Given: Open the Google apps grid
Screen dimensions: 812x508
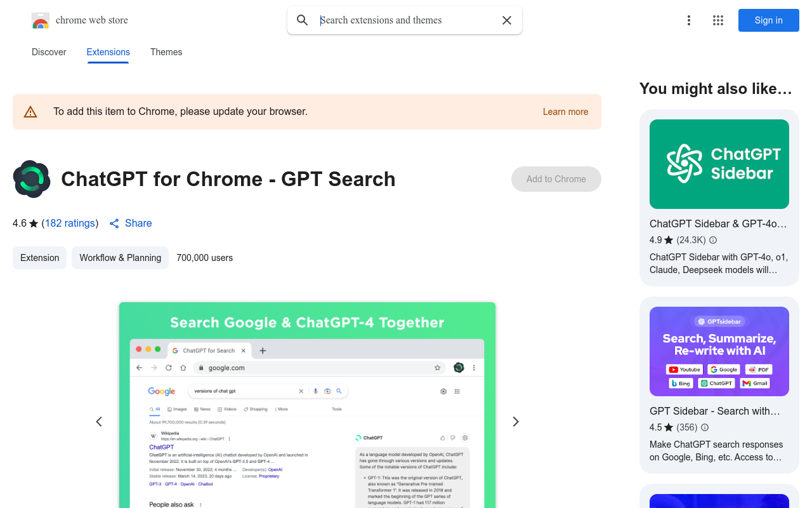Looking at the screenshot, I should [717, 20].
